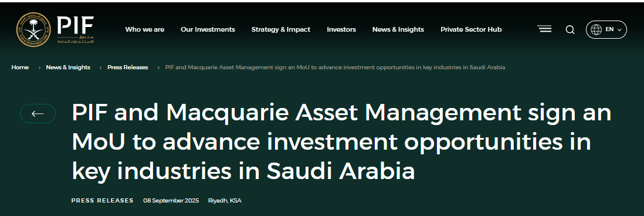Click the breadcrumb chevron before Press Releases
This screenshot has width=644, height=216.
pos(100,67)
